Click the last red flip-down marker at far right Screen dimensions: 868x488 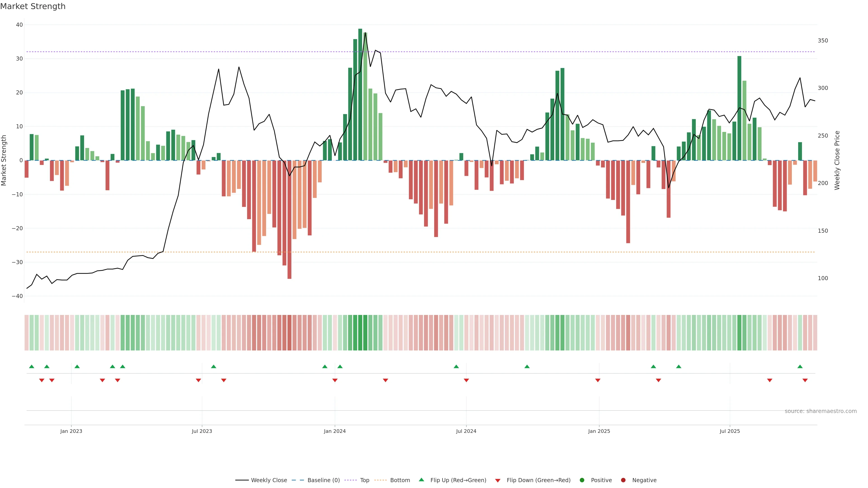805,380
